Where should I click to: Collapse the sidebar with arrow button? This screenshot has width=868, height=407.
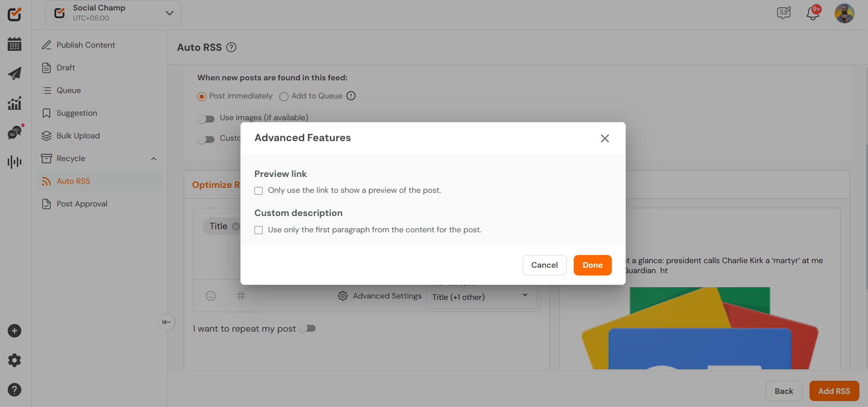pyautogui.click(x=166, y=322)
